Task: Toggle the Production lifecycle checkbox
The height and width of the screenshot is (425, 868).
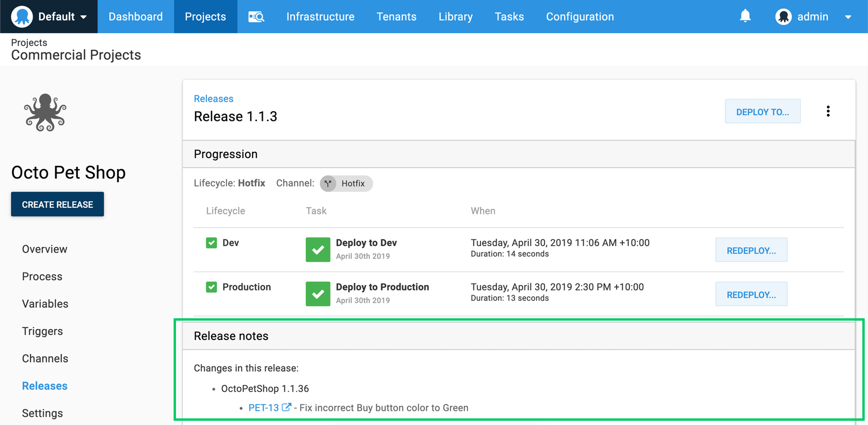Action: [211, 287]
